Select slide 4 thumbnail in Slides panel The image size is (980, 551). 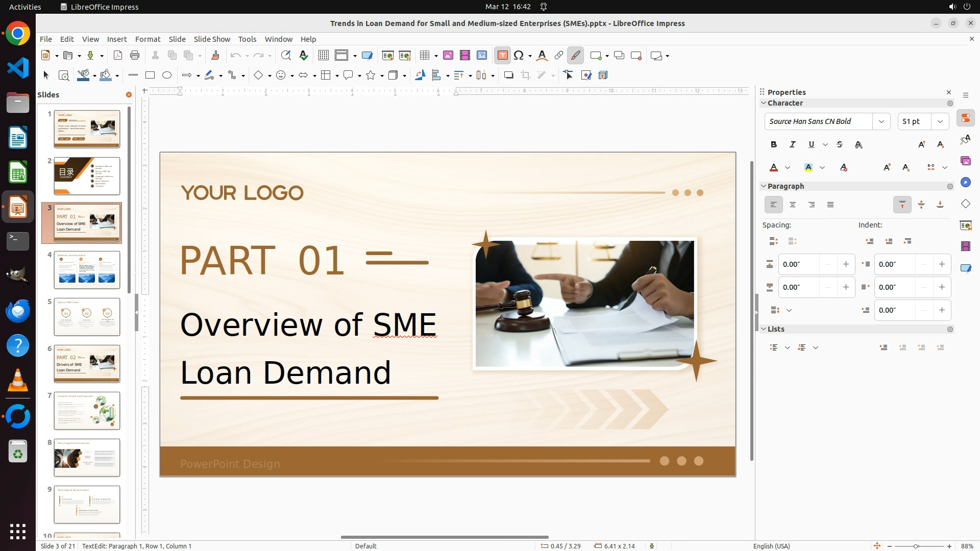[87, 270]
